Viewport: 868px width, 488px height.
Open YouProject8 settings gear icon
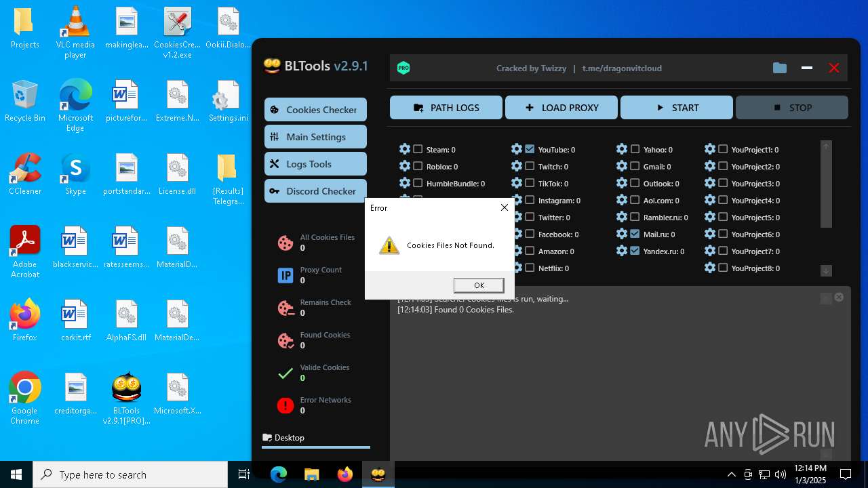tap(710, 268)
